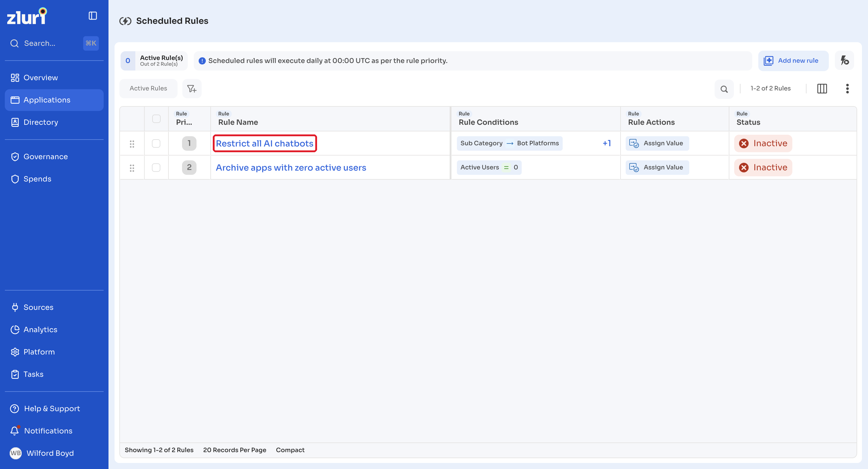The image size is (868, 469).
Task: Open Notifications in the sidebar
Action: tap(54, 431)
